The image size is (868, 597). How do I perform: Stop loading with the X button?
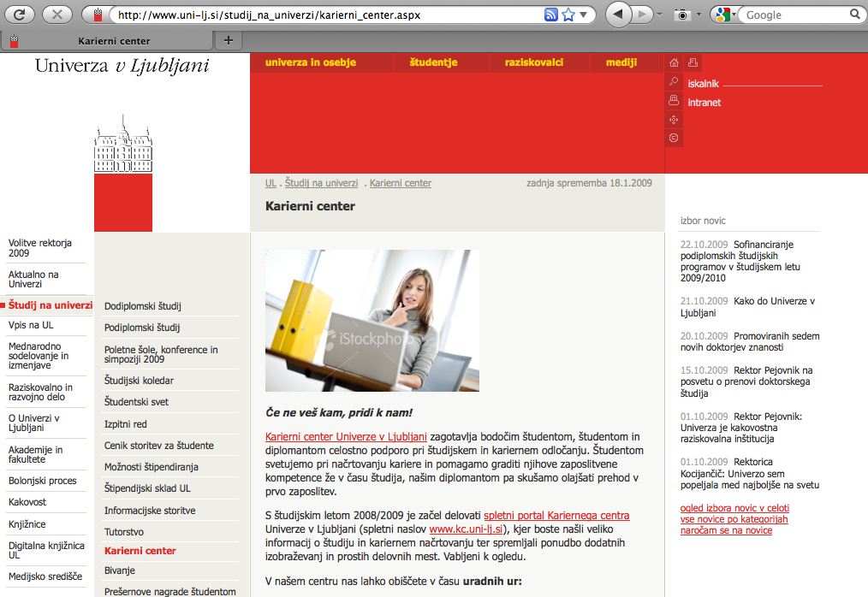[x=56, y=15]
